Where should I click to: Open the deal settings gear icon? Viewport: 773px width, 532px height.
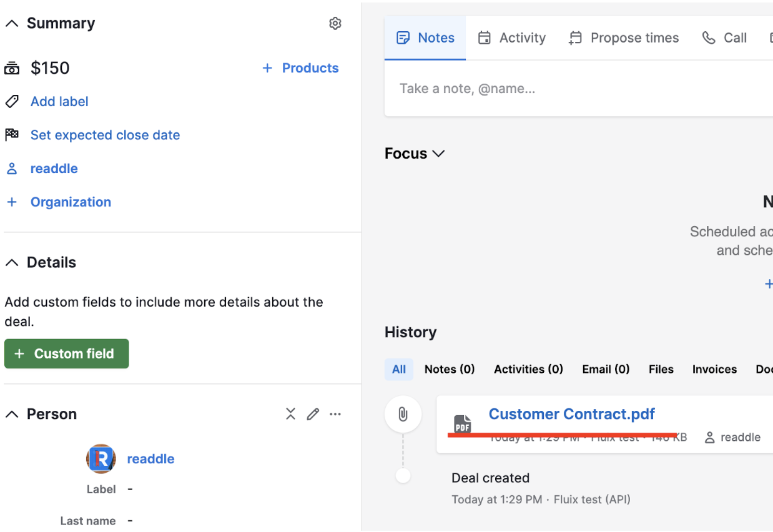[335, 23]
